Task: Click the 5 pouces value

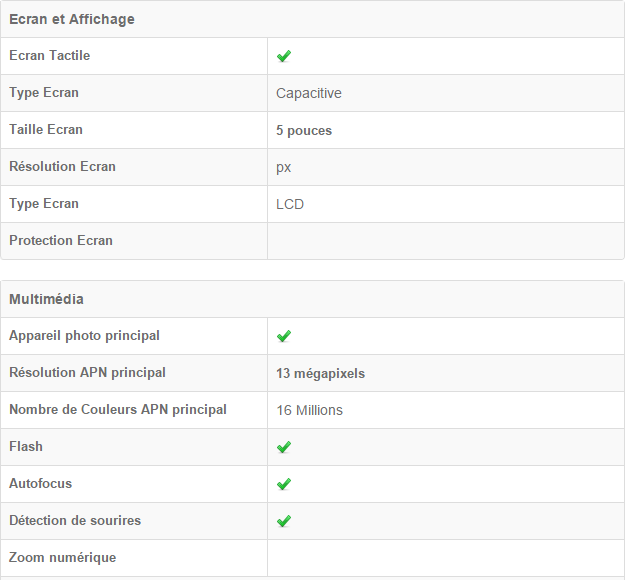Action: tap(304, 130)
